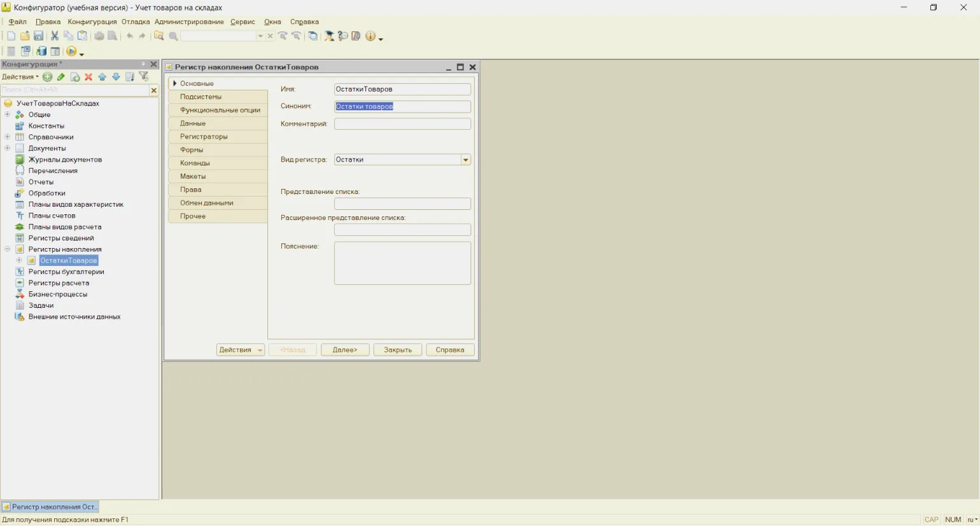Click the Syntax Assistant graduate icon
This screenshot has height=526, width=980.
click(x=329, y=36)
